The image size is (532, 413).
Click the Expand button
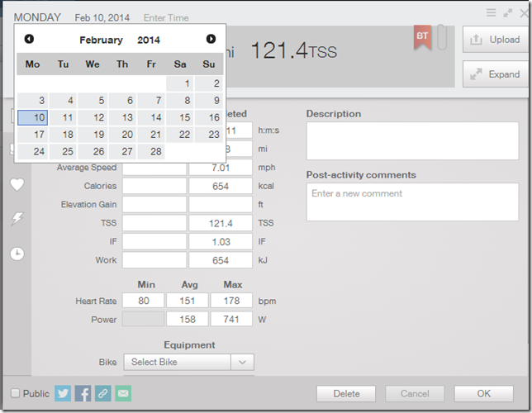click(496, 74)
